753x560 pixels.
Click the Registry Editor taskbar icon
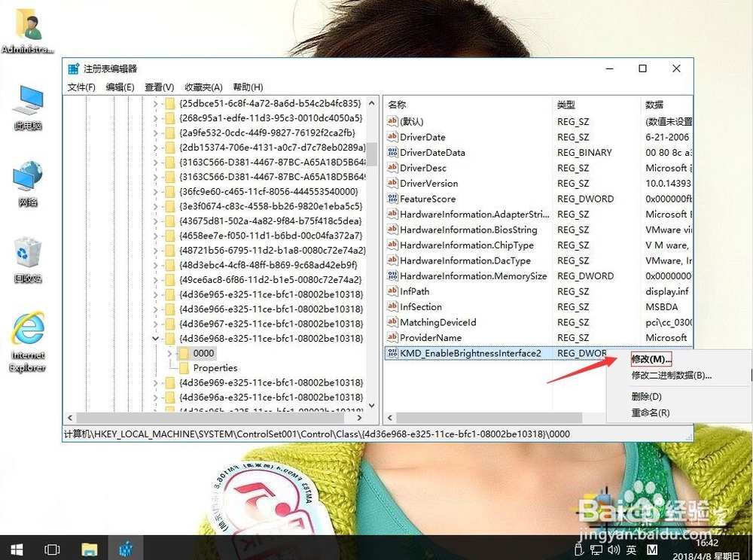[126, 549]
